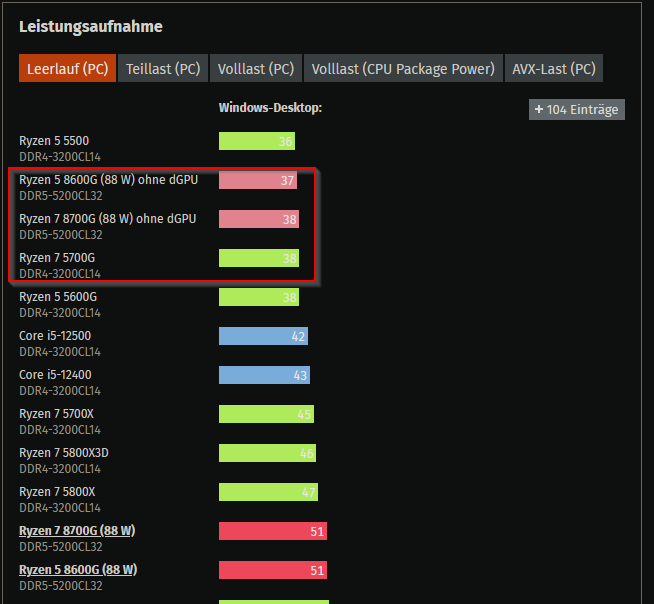The width and height of the screenshot is (654, 604).
Task: Click the Ryzen 7 5700G label
Action: [x=57, y=258]
